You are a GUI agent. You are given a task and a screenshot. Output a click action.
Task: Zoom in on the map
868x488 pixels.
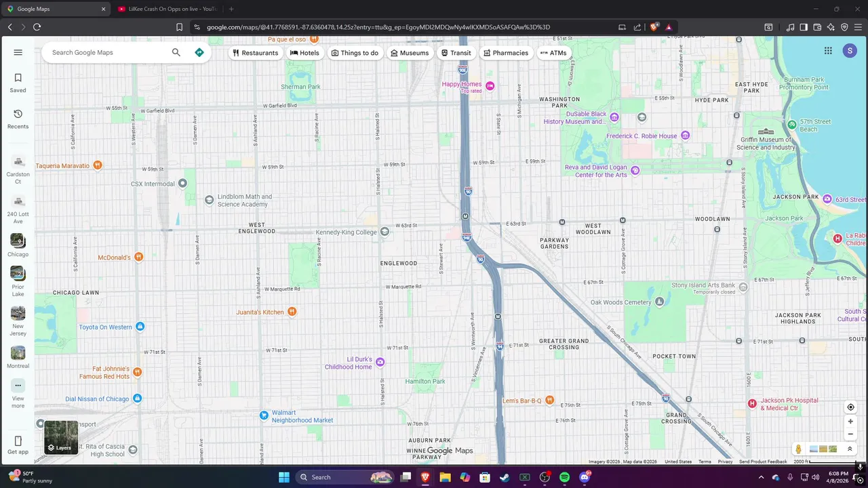point(850,422)
